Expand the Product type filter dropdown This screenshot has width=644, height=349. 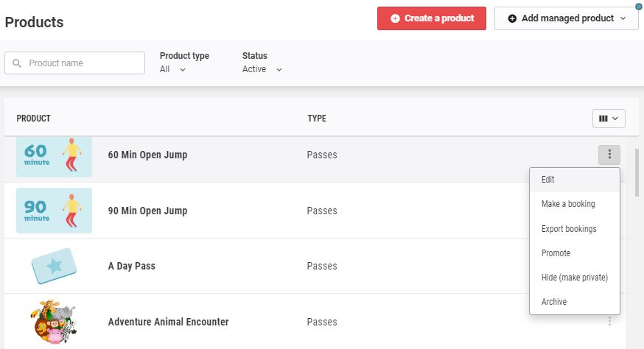(173, 69)
